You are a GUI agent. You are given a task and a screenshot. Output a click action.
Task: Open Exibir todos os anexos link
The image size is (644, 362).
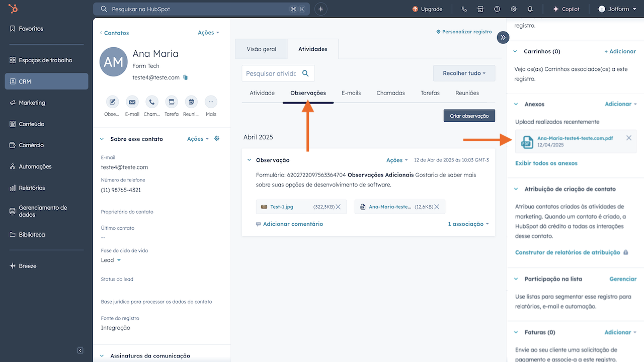pos(545,163)
